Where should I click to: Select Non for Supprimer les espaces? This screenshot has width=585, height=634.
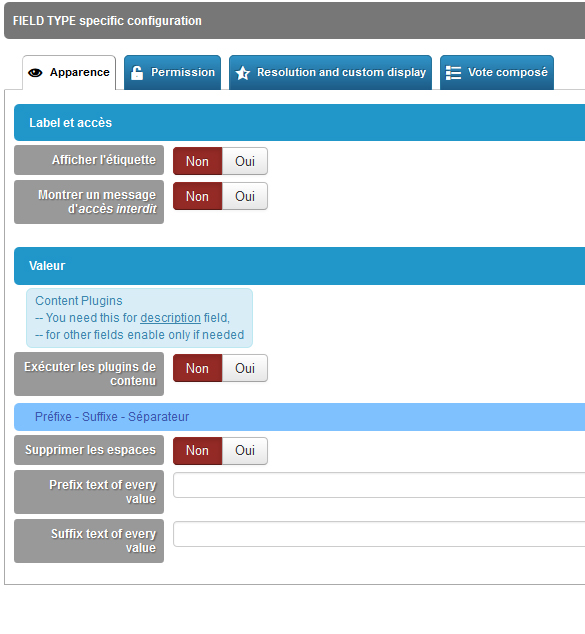tap(197, 451)
